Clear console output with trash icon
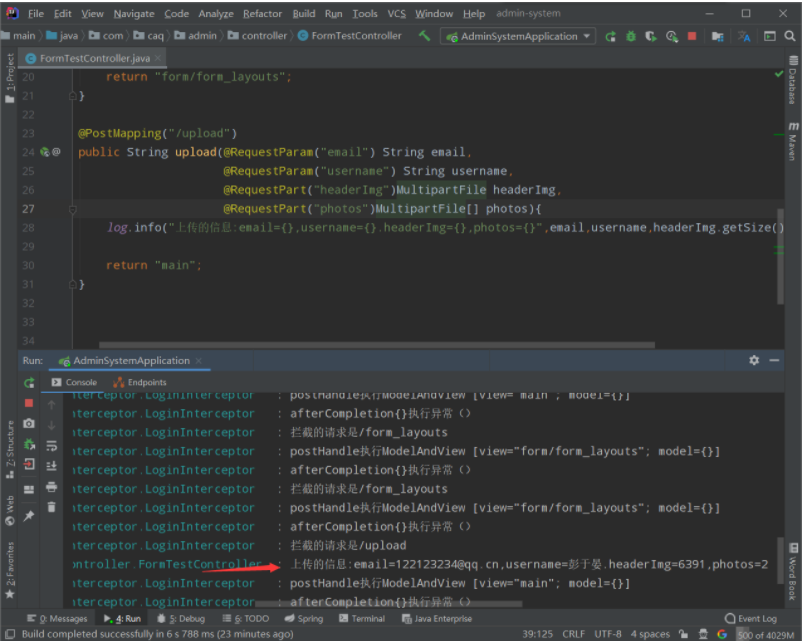 pos(52,508)
